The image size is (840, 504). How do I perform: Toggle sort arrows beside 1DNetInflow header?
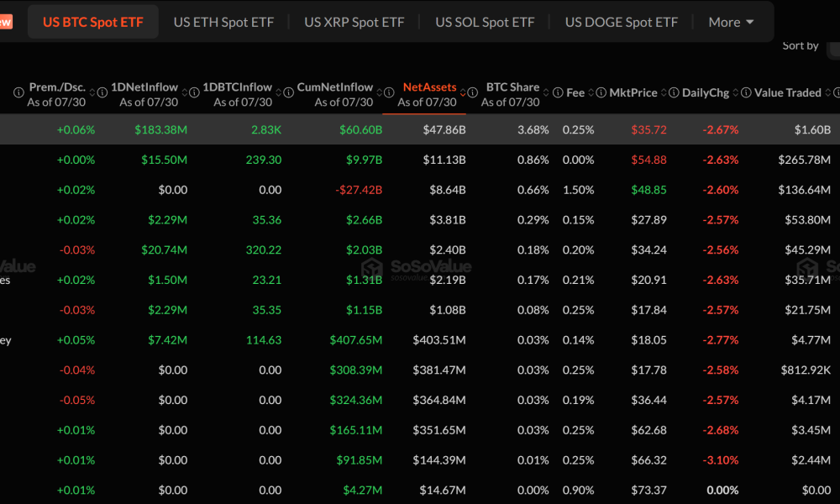pos(185,92)
